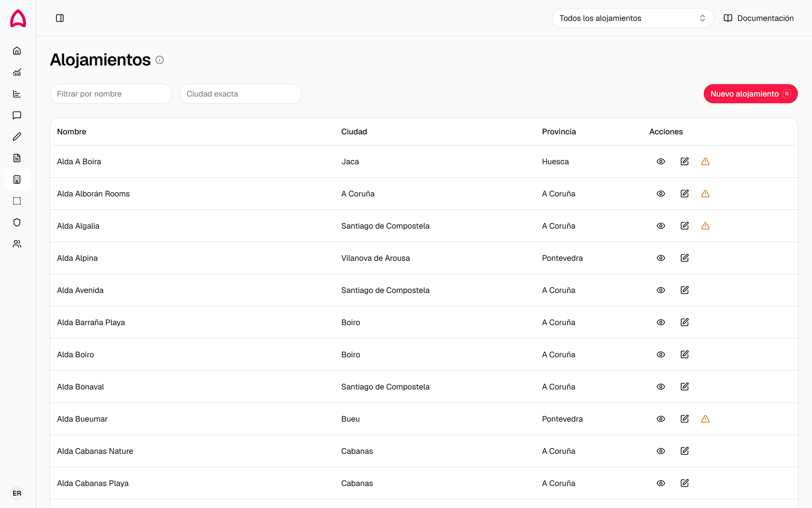
Task: Edit the Alda Cabanas Nature accommodation
Action: pos(685,451)
